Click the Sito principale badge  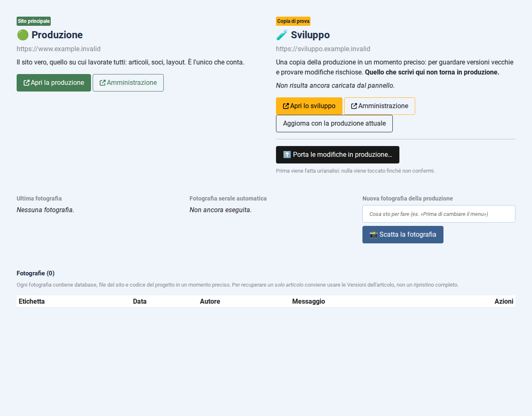pos(34,21)
